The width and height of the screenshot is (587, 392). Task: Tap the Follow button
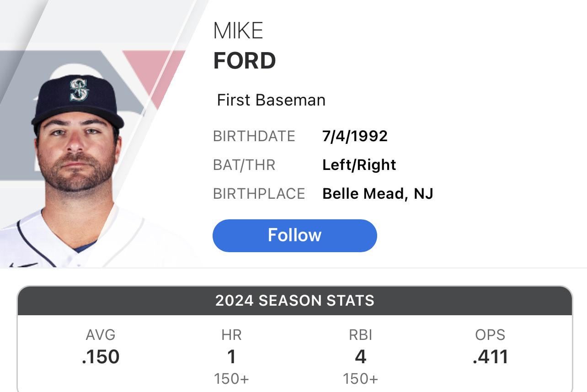click(x=294, y=235)
